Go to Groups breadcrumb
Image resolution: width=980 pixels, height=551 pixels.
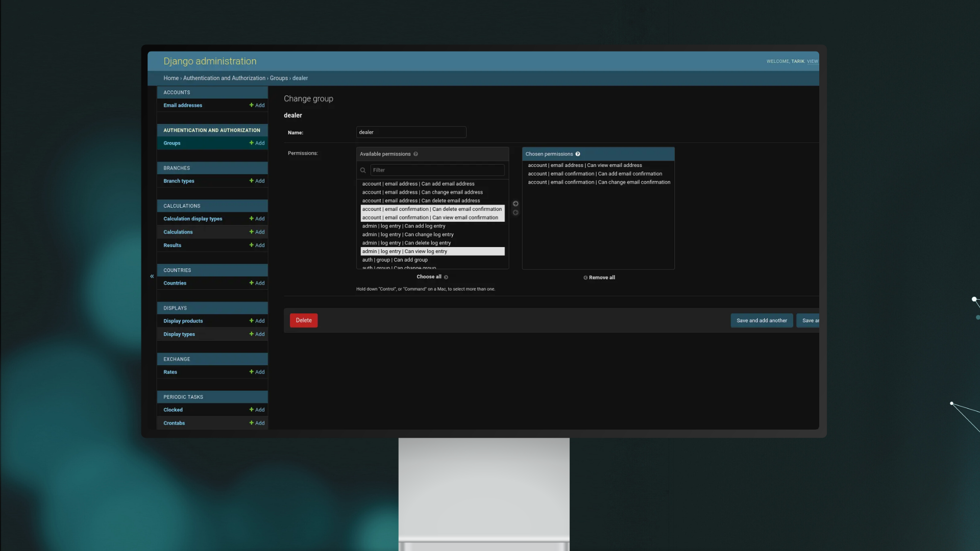[279, 78]
